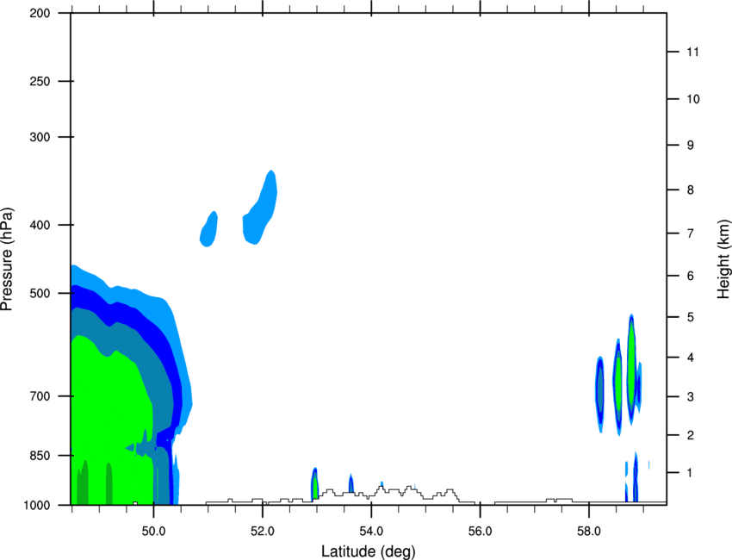Click the "Height (km)" axis title
Viewport: 732px width, 560px height.
(x=723, y=258)
